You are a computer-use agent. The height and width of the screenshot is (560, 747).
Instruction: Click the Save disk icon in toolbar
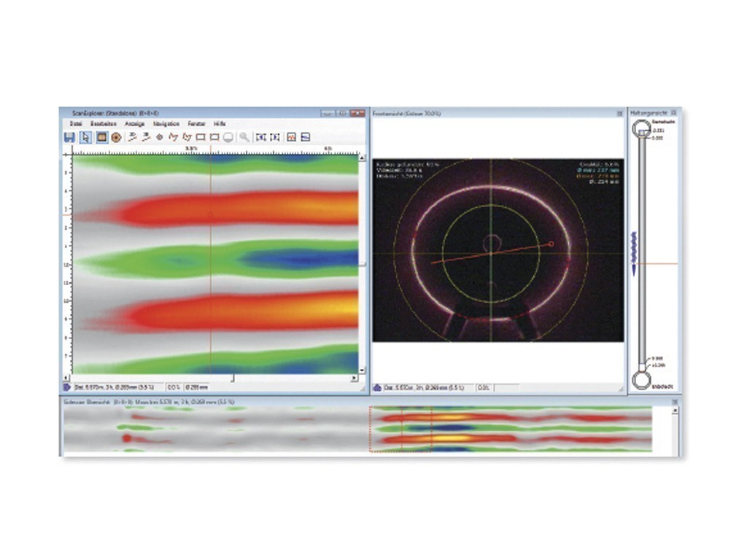[69, 138]
